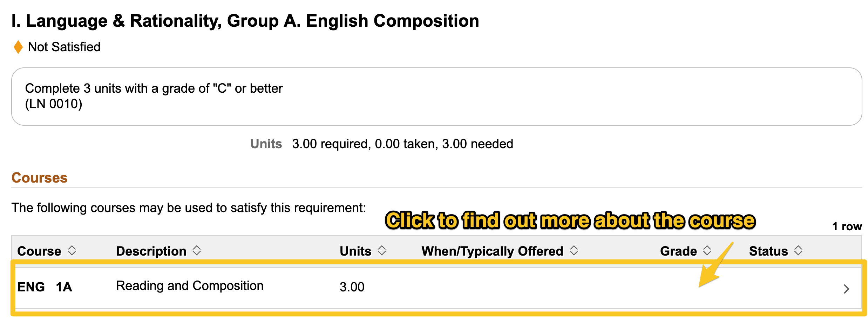This screenshot has width=868, height=323.
Task: Open ENG 1A details via right chevron
Action: tap(846, 289)
